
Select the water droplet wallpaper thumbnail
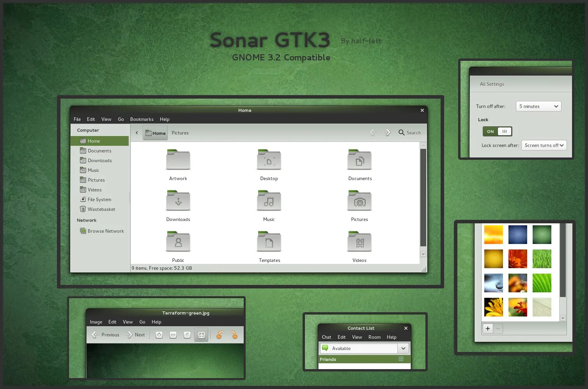(x=494, y=283)
